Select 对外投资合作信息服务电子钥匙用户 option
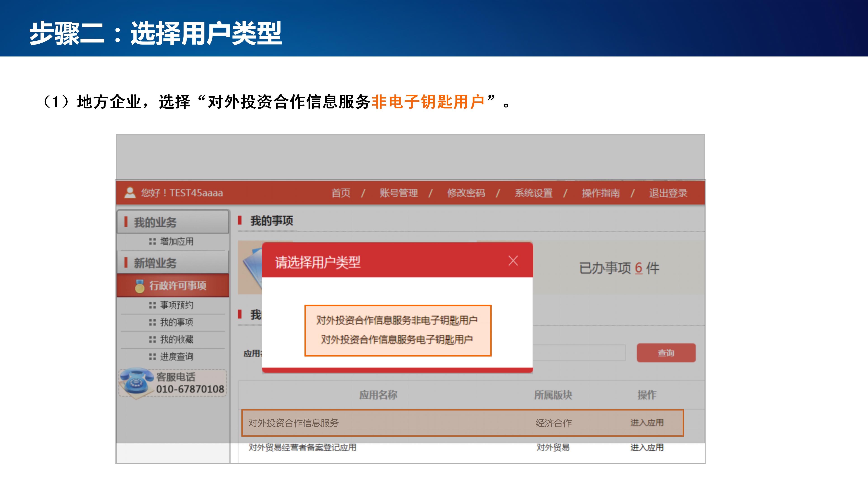This screenshot has height=488, width=868. tap(397, 340)
